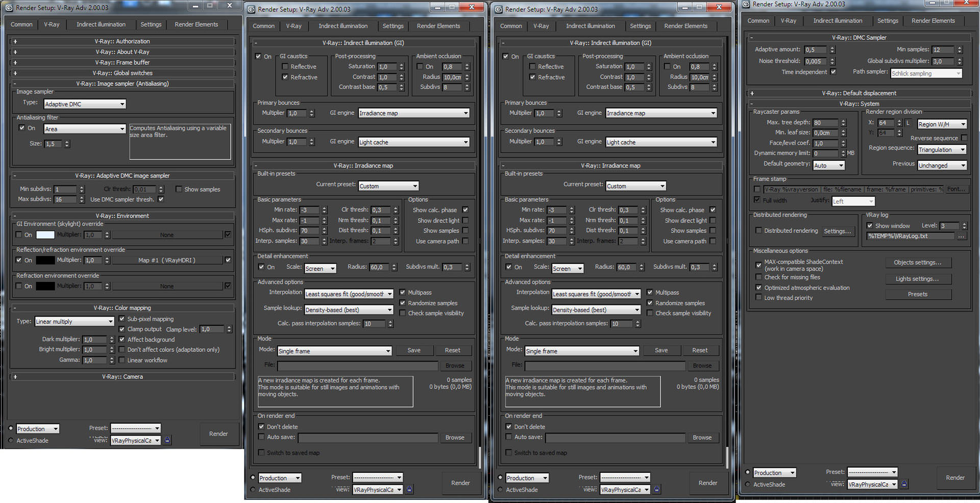This screenshot has width=980, height=503.
Task: Expand the V-Ray:: Default displacement rollout
Action: point(859,93)
